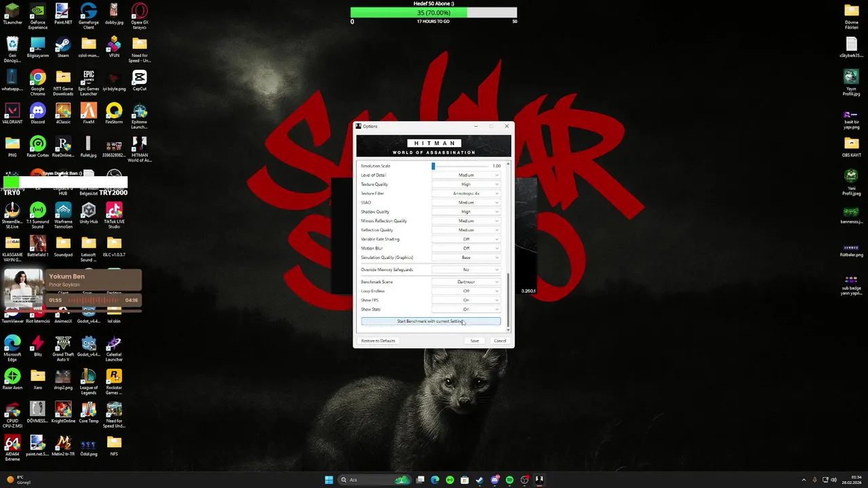Open the TLauncher desktop icon
The height and width of the screenshot is (488, 868).
tap(12, 15)
